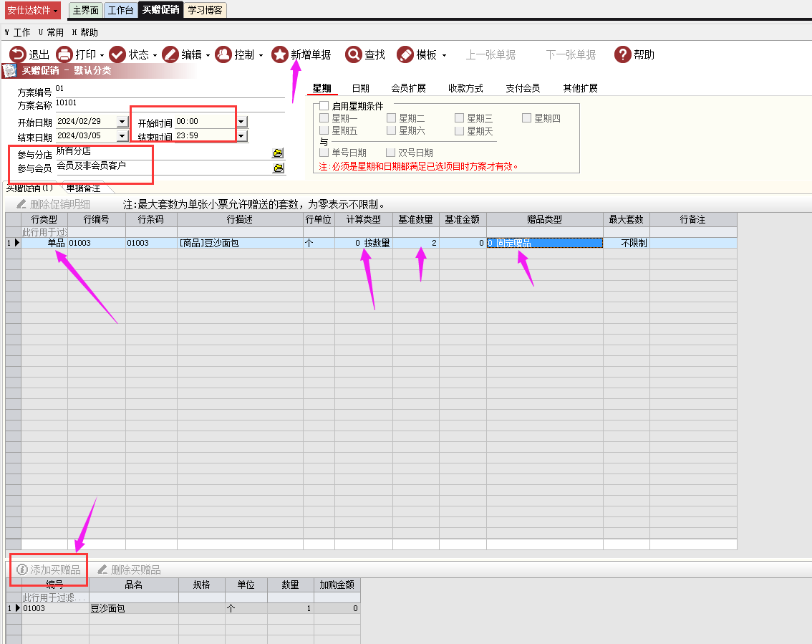Screen dimensions: 812x644
Task: Click the 模板 template icon
Action: 405,54
